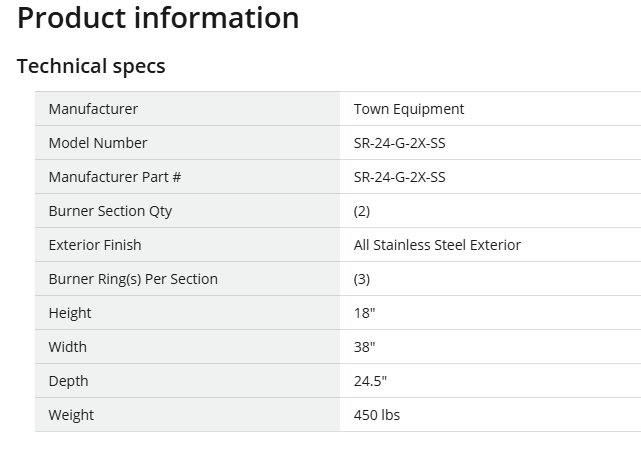This screenshot has height=462, width=641.
Task: Click the Product information heading
Action: [158, 18]
